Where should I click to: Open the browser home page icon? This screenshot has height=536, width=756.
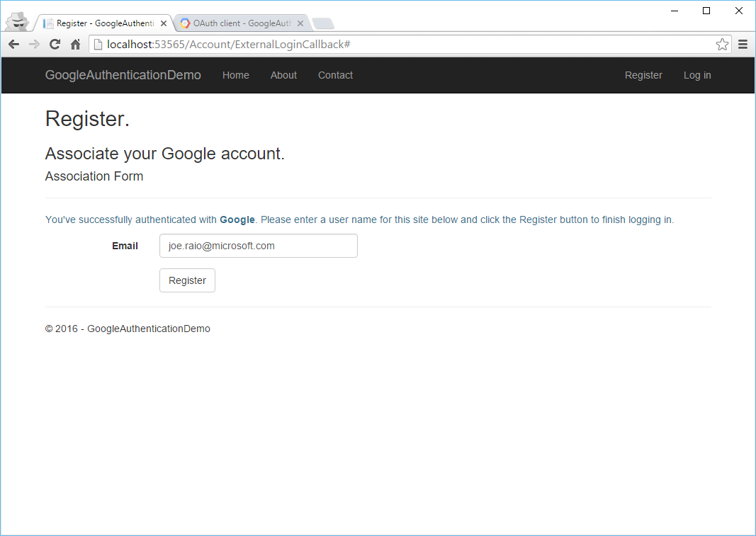coord(75,45)
